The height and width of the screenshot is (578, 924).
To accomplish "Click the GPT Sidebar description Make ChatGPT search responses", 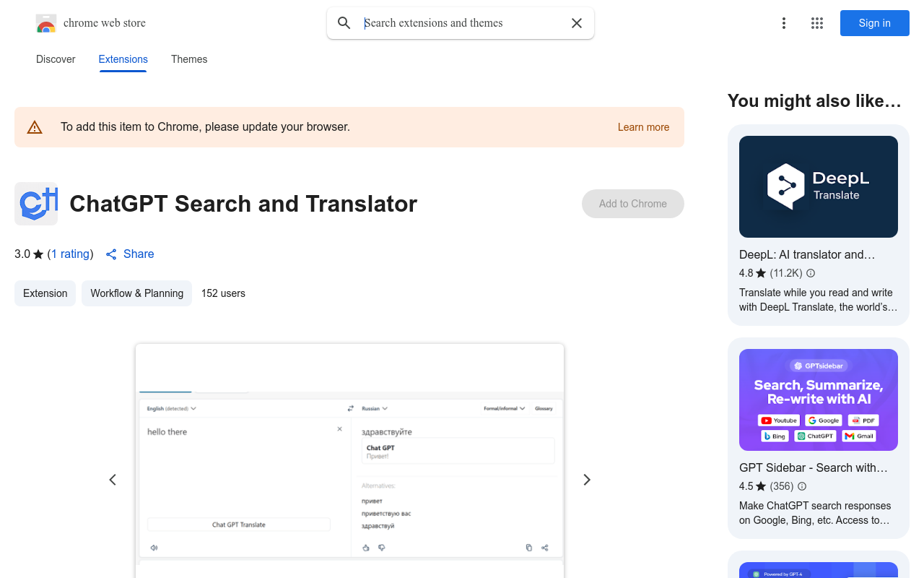I will point(815,513).
